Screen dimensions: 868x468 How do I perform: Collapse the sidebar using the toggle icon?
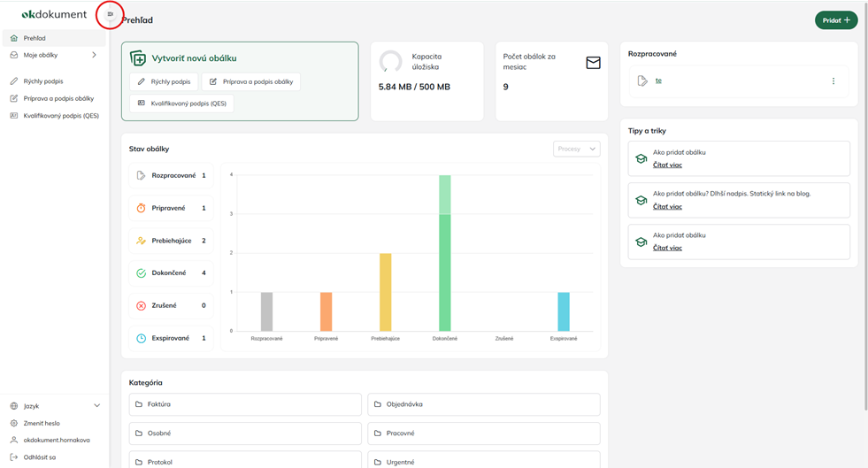[110, 14]
